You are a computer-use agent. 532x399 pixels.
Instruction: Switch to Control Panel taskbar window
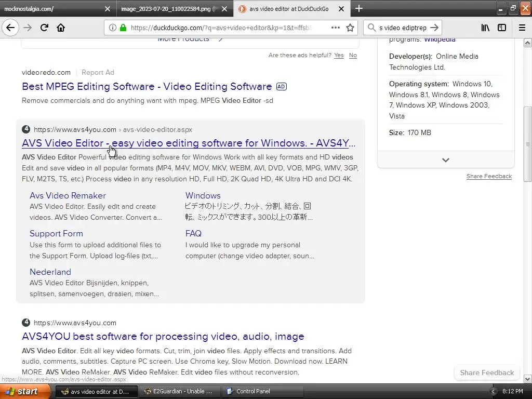262,392
